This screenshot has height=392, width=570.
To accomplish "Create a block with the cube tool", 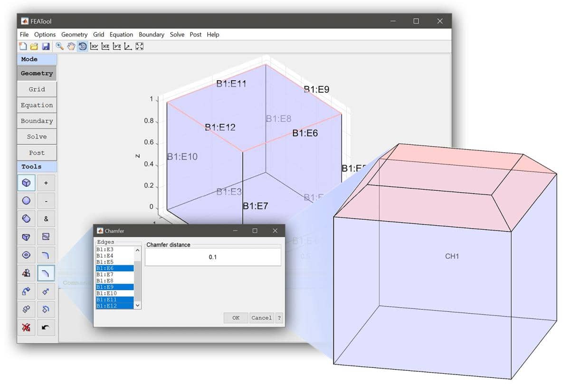I will (27, 183).
